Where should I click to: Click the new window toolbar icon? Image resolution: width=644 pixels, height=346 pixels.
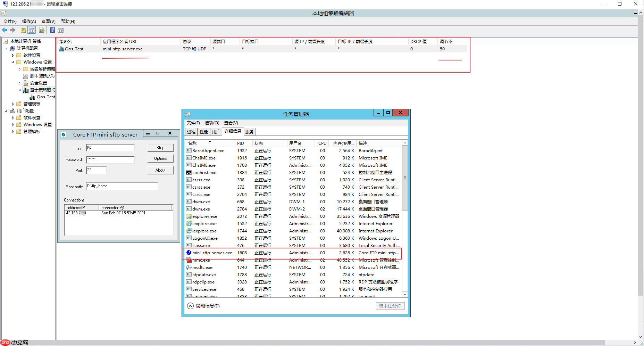click(61, 30)
